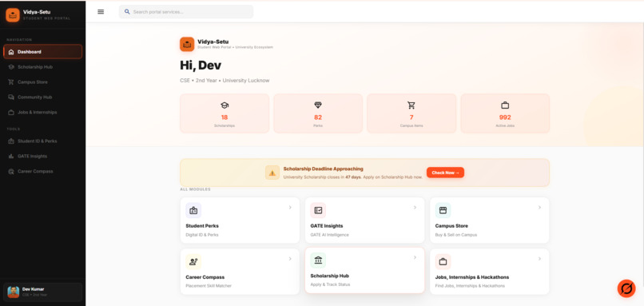Click the Vidya-Setu logo in sidebar header
The width and height of the screenshot is (644, 306).
(13, 15)
